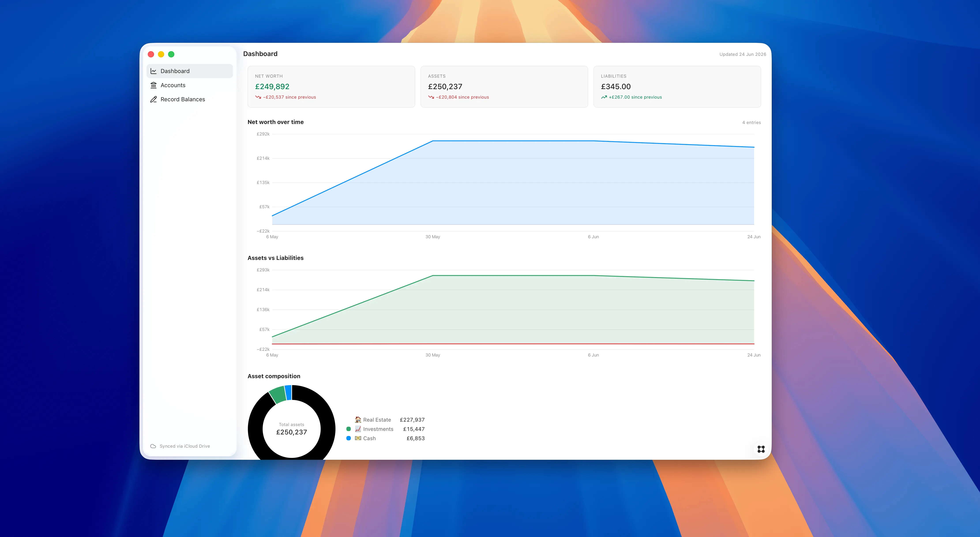Image resolution: width=980 pixels, height=537 pixels.
Task: Select the Assets summary card
Action: tap(504, 87)
